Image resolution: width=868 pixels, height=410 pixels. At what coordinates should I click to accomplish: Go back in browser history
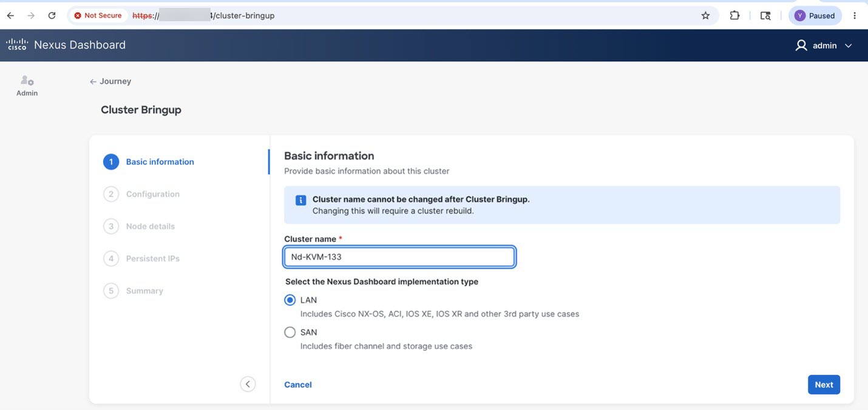point(10,16)
